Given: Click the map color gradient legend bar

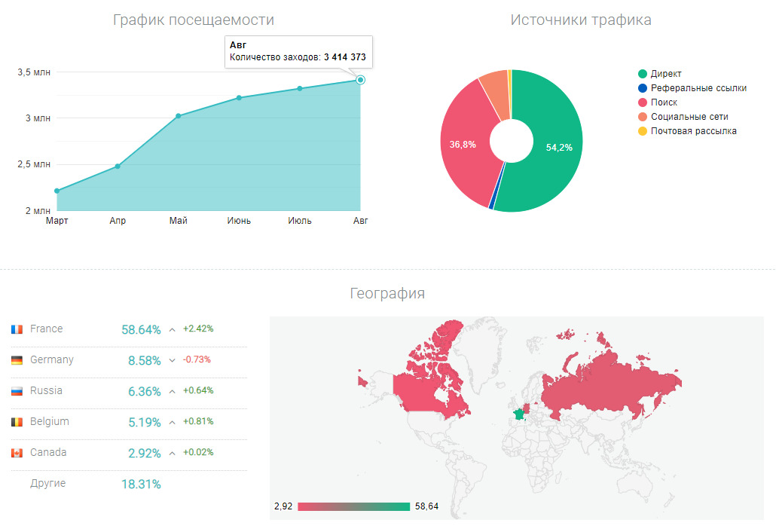Looking at the screenshot, I should 353,506.
